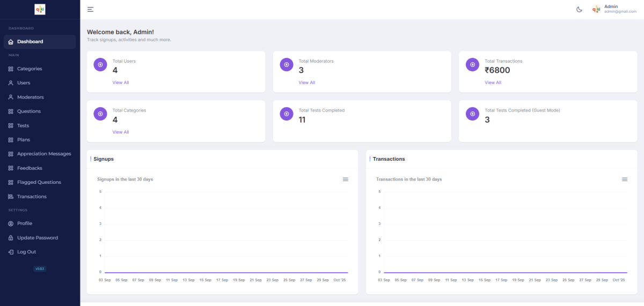
Task: Click the Transactions icon in sidebar
Action: [x=11, y=197]
